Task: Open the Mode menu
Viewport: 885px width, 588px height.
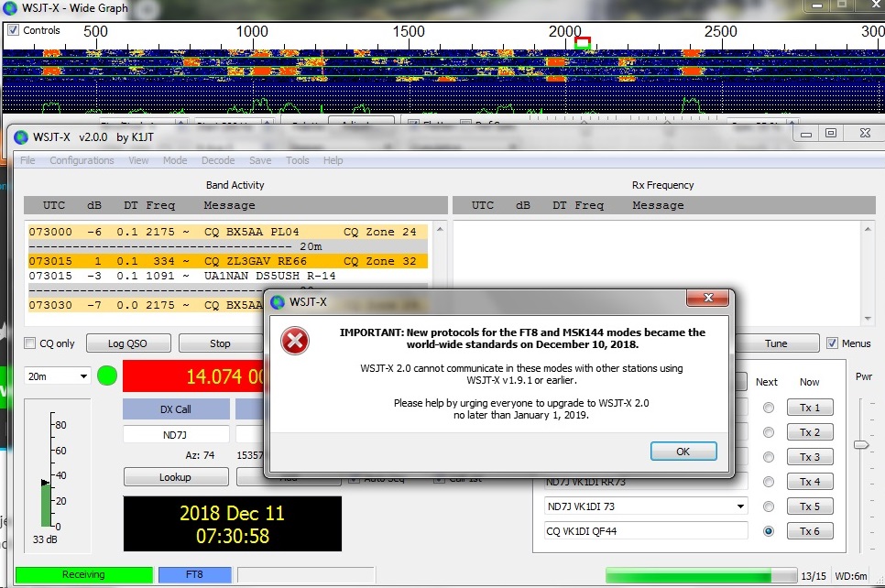Action: pos(175,160)
